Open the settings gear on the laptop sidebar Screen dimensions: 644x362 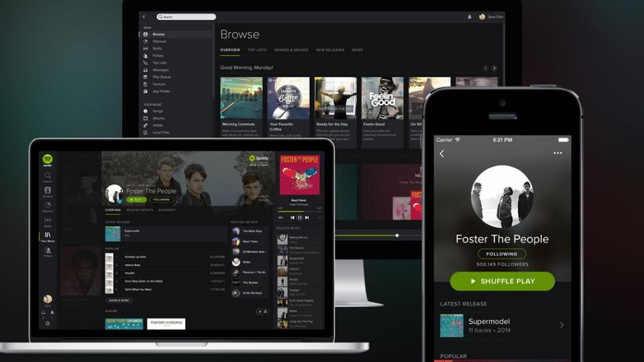point(48,323)
